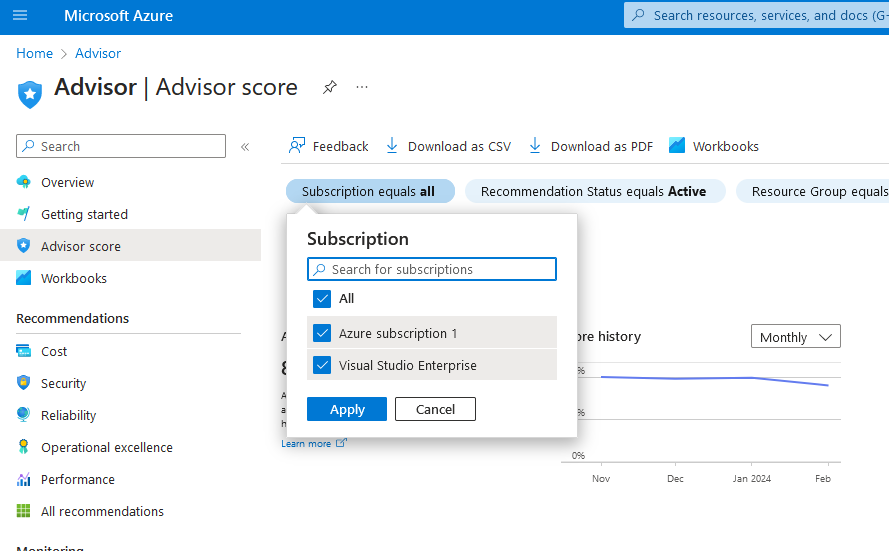Open the ellipsis more options menu
Screen dimensions: 889x551
coord(362,87)
